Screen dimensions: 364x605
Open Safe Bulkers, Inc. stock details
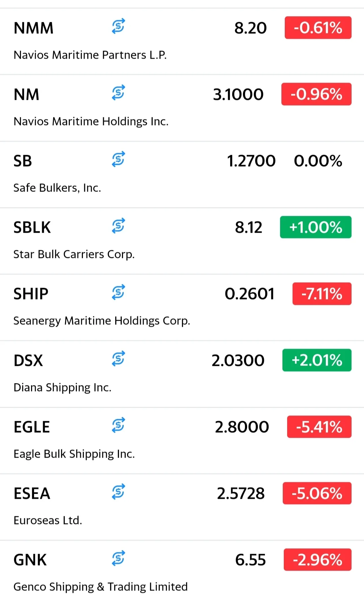point(57,188)
